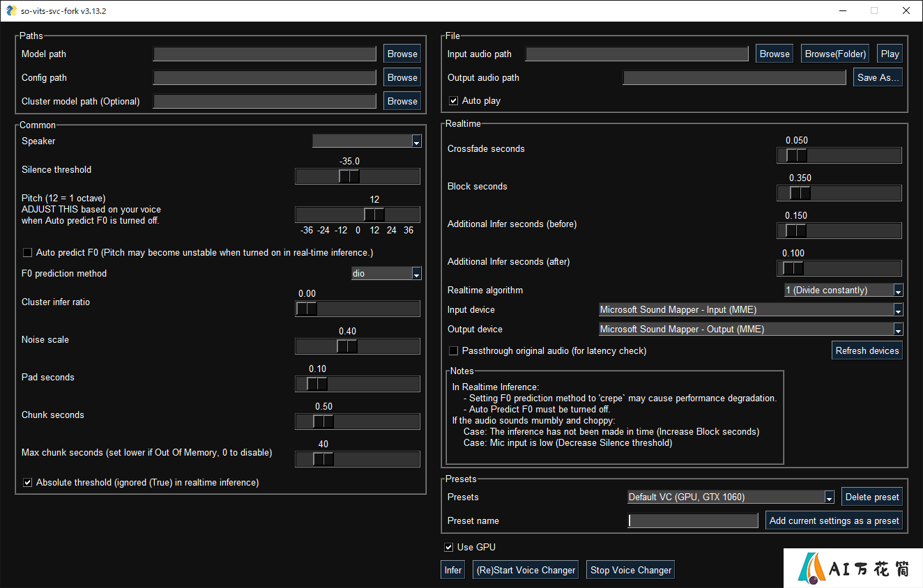The width and height of the screenshot is (923, 588).
Task: Expand the Input device dropdown
Action: click(899, 310)
